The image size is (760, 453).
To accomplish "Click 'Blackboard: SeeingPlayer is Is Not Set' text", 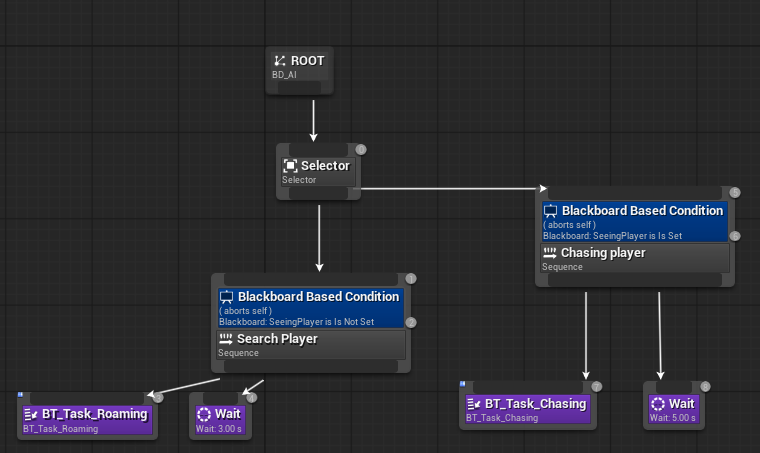I will (x=296, y=322).
